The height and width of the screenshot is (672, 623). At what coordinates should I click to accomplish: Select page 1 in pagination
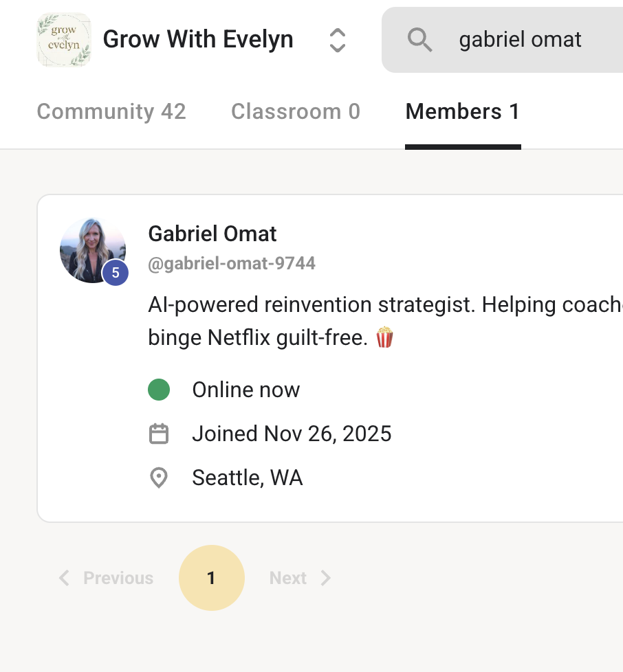pos(211,578)
